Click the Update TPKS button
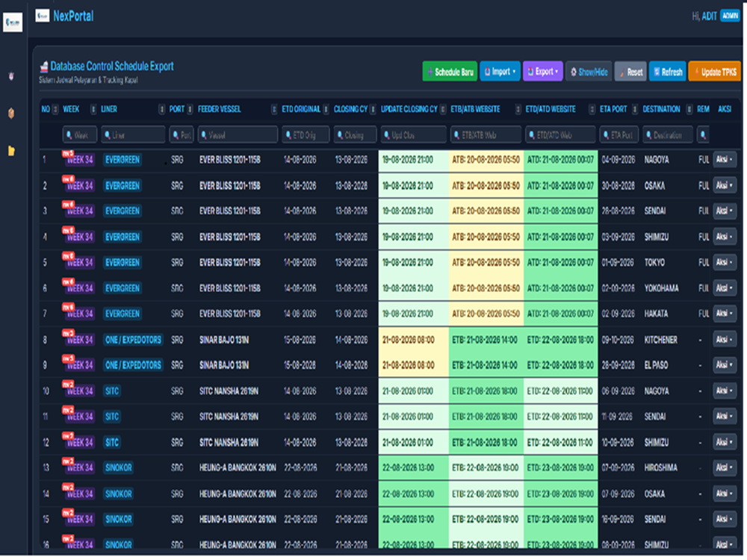This screenshot has height=560, width=747. pos(715,72)
